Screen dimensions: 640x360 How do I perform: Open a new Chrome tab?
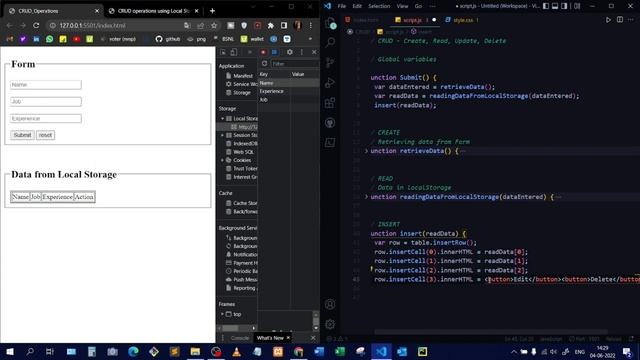point(212,11)
